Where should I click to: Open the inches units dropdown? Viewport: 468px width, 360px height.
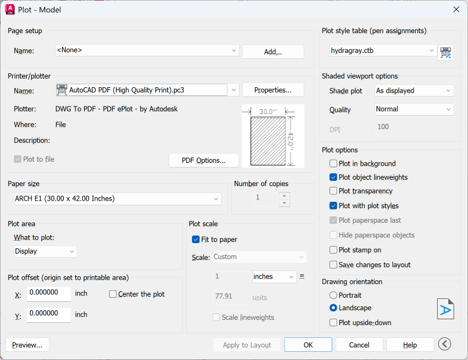(x=274, y=276)
